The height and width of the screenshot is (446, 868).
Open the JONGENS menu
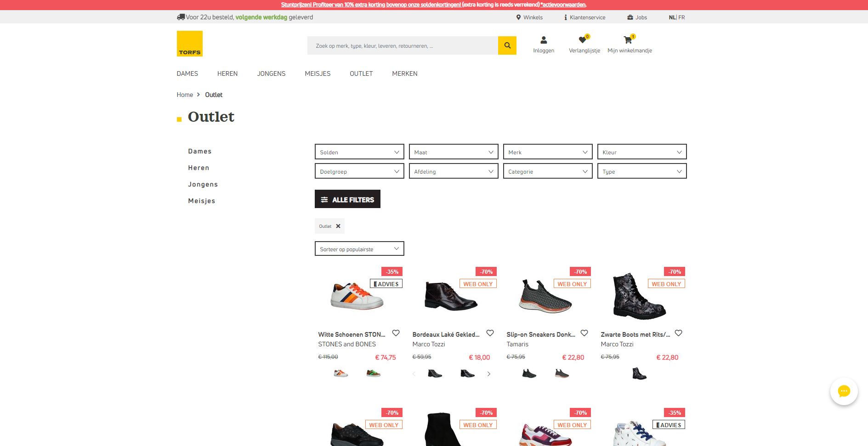pos(271,73)
